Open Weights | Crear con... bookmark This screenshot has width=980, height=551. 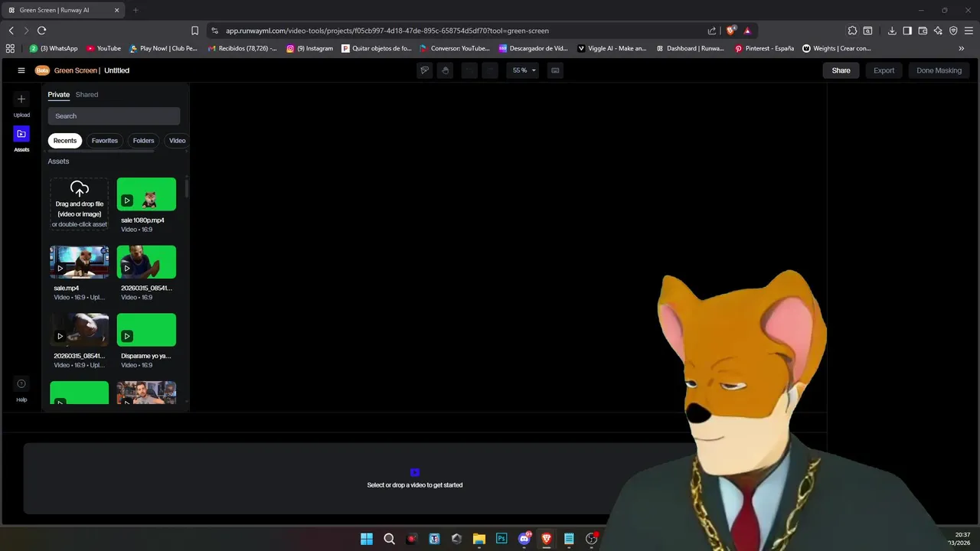click(x=836, y=48)
